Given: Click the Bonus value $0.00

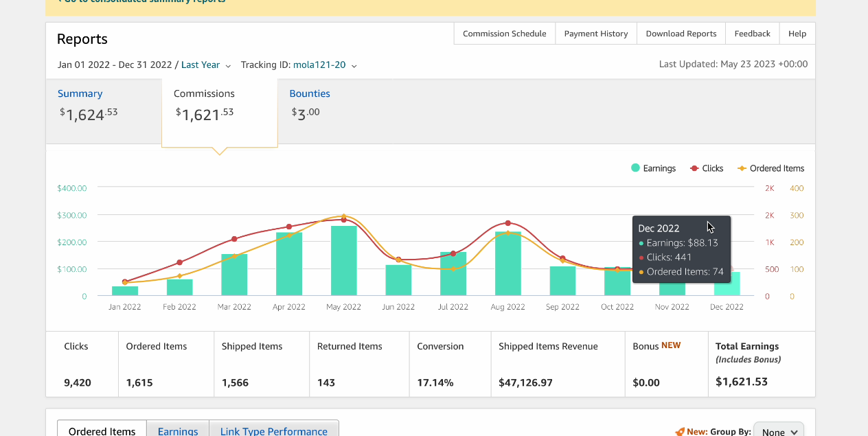Looking at the screenshot, I should [x=646, y=382].
